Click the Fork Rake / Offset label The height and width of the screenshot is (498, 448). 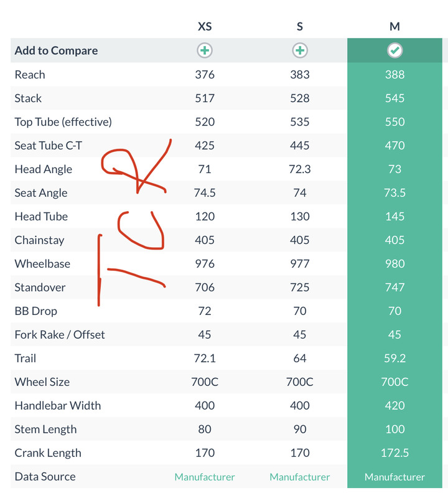(x=60, y=335)
